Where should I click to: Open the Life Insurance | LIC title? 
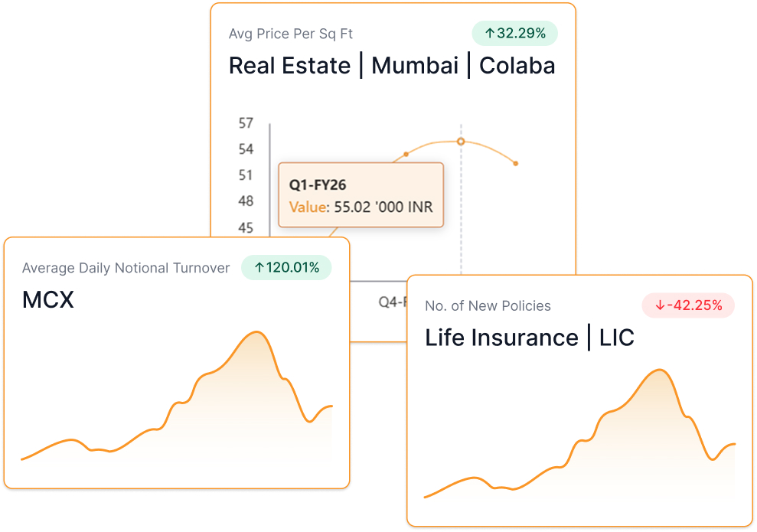tap(530, 338)
